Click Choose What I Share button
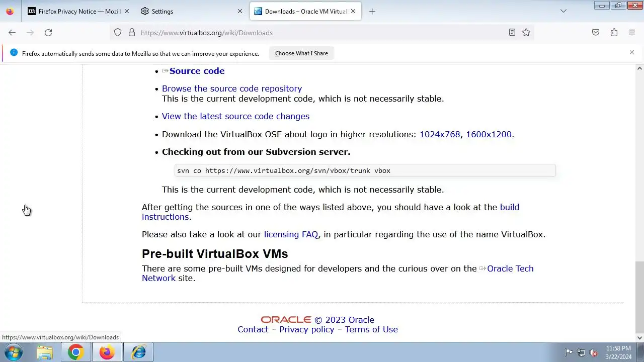Viewport: 644px width, 362px height. tap(301, 53)
